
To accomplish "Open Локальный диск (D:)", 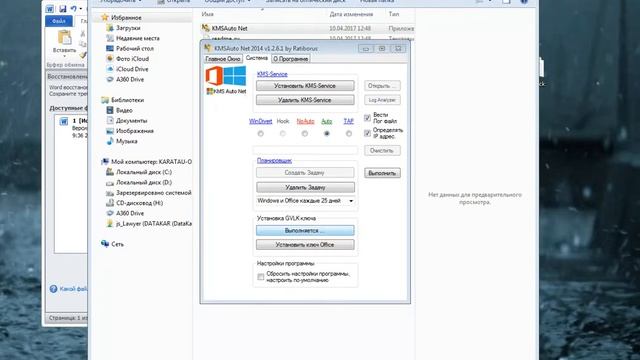I will pos(144,182).
